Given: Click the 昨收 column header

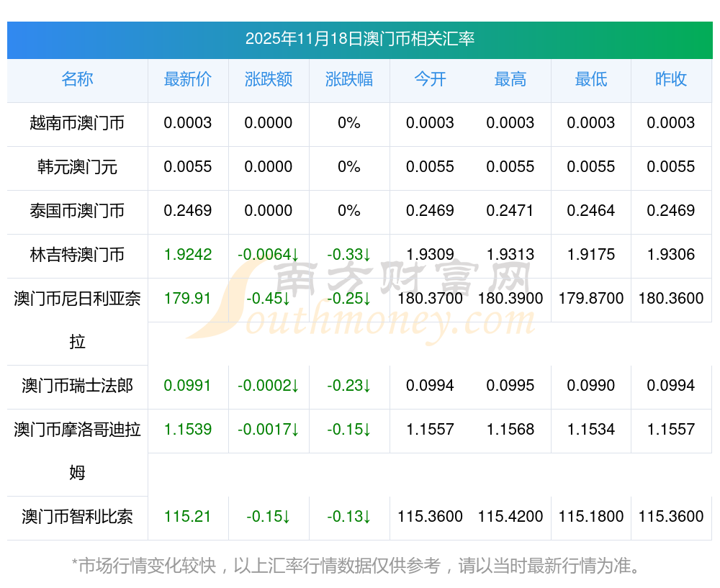Looking at the screenshot, I should (671, 80).
